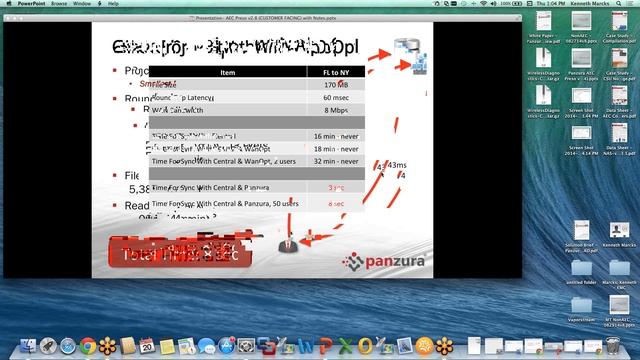Launch Microsoft Outlook from the Dock

point(365,346)
